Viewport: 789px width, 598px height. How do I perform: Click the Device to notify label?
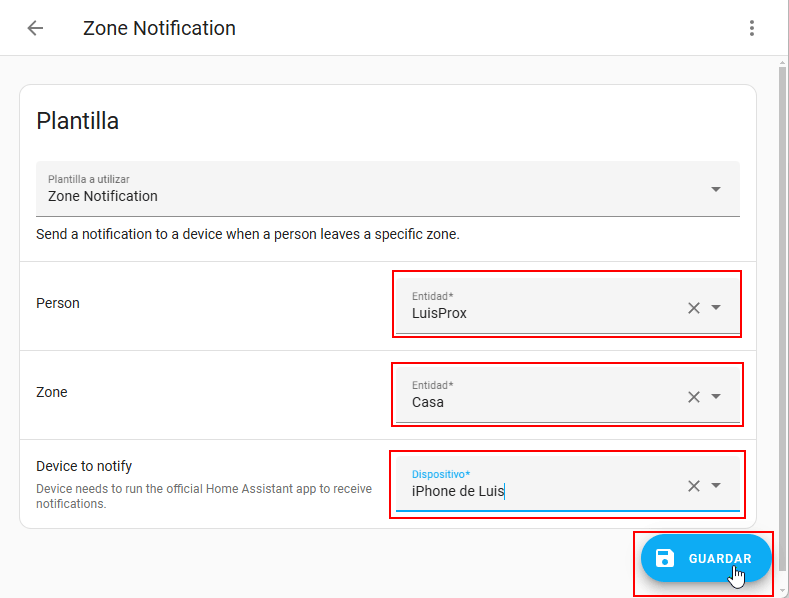[84, 466]
